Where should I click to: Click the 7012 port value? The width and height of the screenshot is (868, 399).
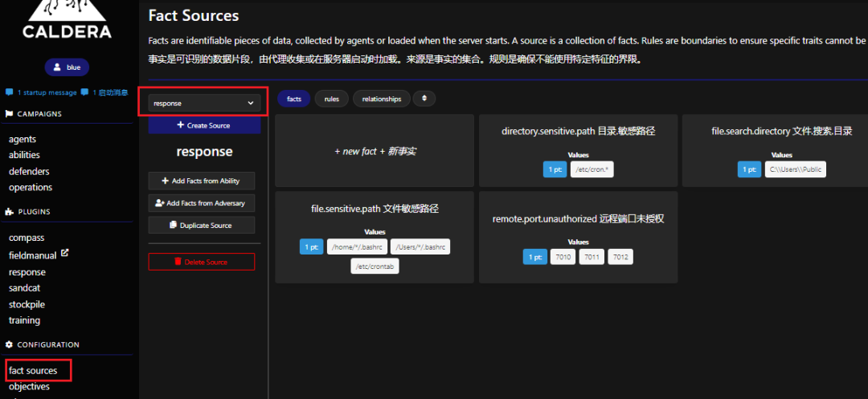(x=620, y=257)
